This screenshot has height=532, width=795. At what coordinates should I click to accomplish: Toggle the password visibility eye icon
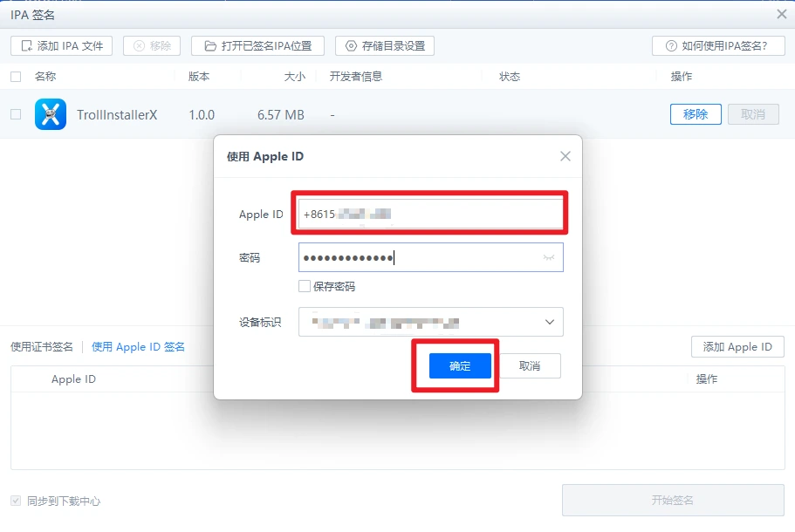[548, 257]
